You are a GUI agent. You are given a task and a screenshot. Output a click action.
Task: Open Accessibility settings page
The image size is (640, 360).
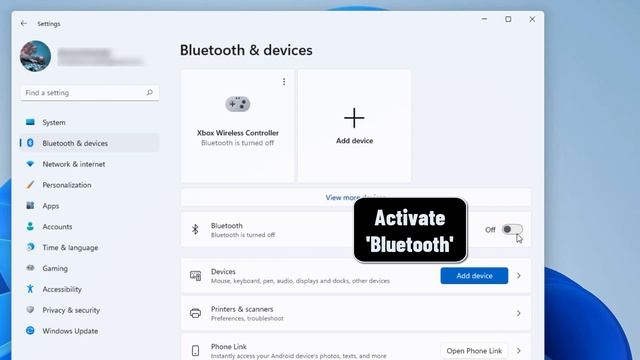[89, 289]
